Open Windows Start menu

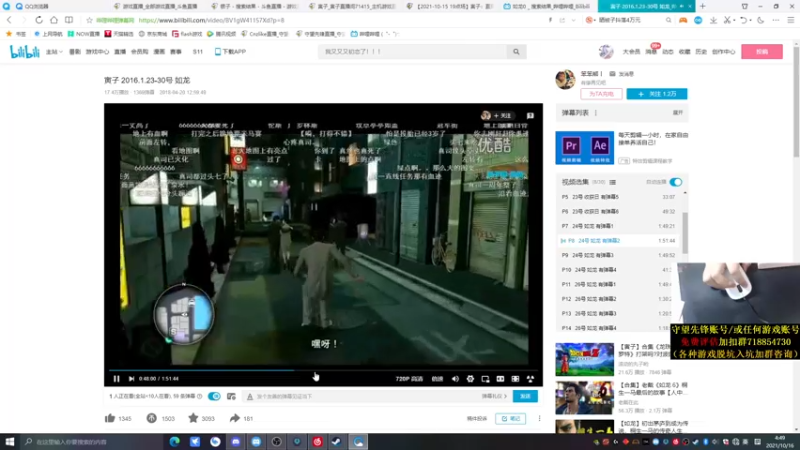click(10, 441)
